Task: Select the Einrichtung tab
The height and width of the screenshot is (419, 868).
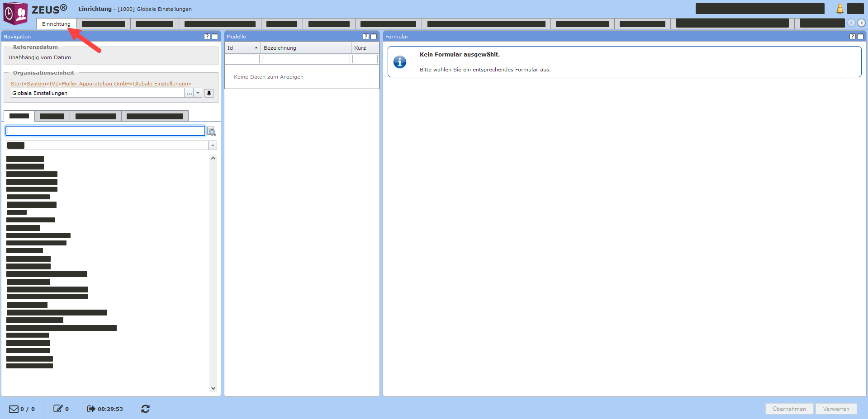Action: tap(56, 24)
